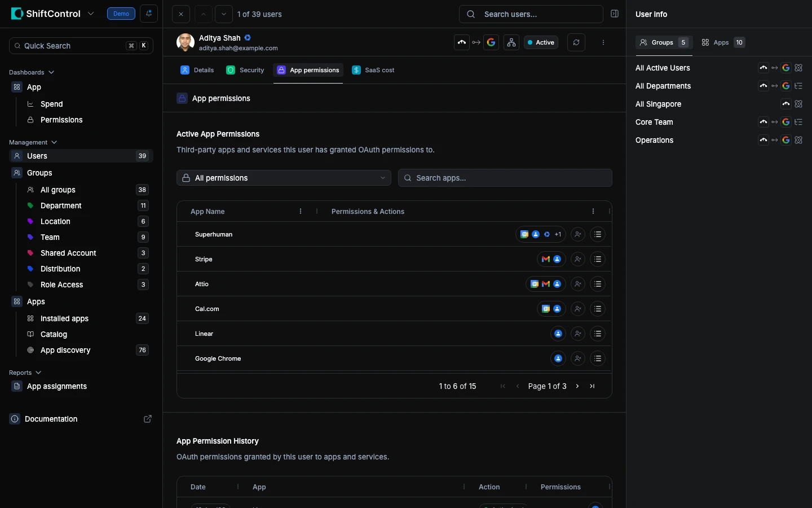Open App Name column options menu
The image size is (812, 508).
301,211
